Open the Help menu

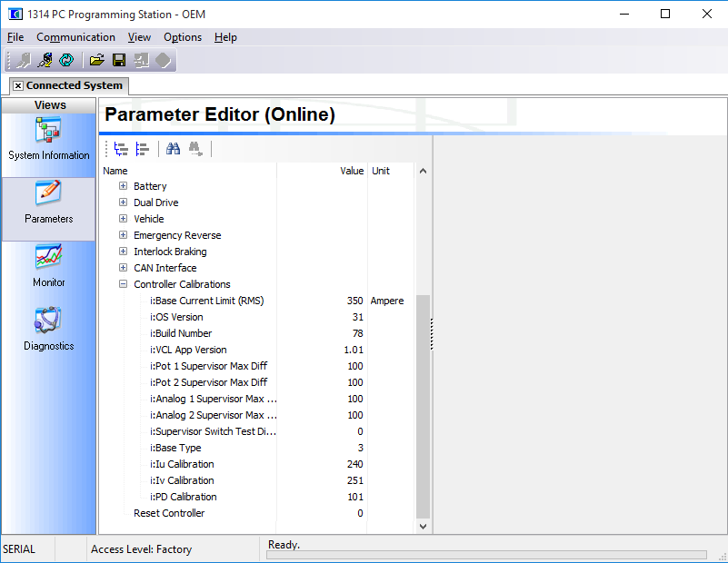pyautogui.click(x=225, y=37)
